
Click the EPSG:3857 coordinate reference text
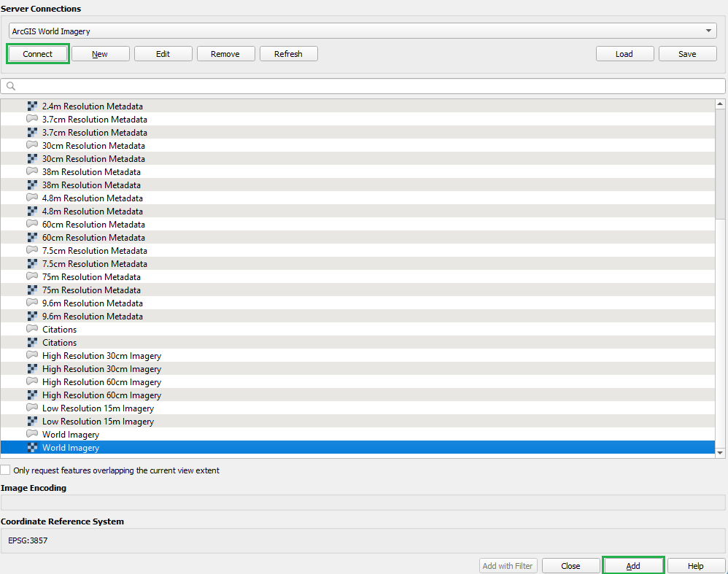[x=28, y=540]
